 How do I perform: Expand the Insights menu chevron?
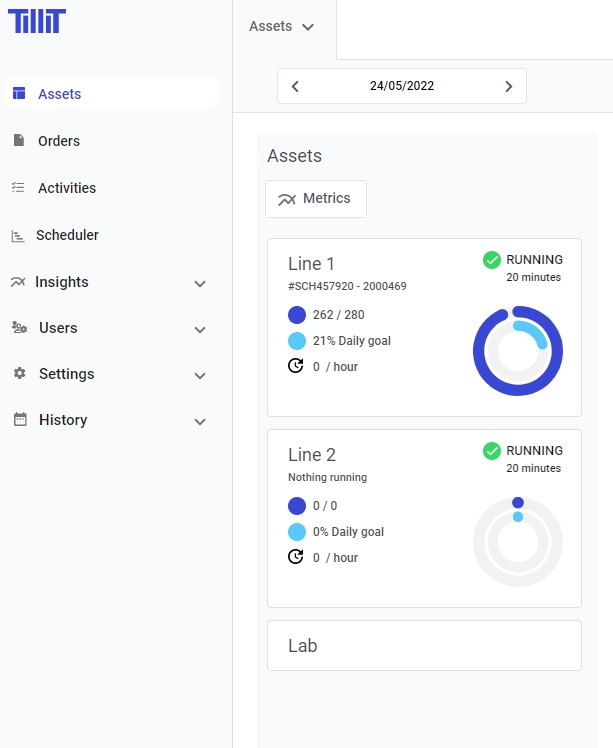pyautogui.click(x=200, y=283)
